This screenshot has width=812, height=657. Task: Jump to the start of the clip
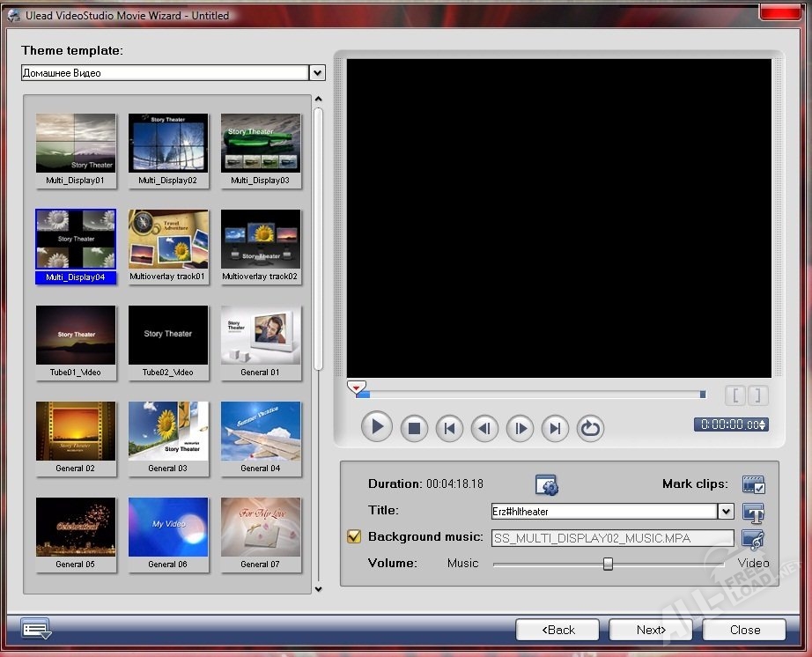click(x=449, y=429)
